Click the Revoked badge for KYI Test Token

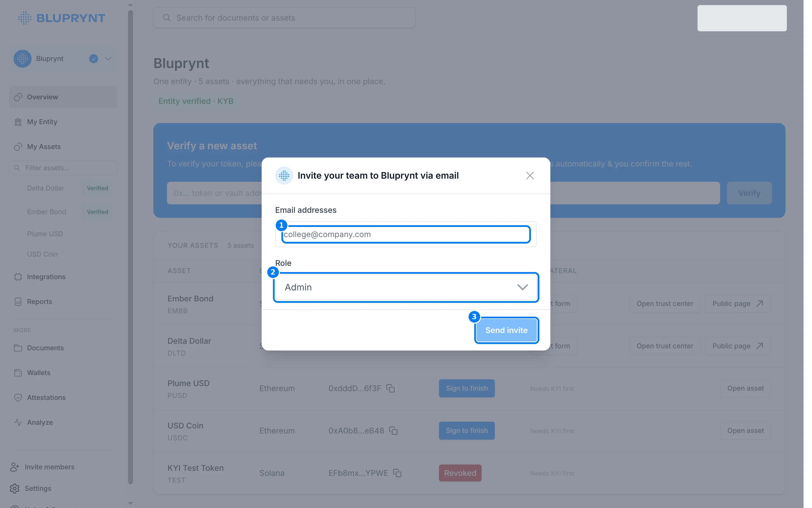(x=460, y=473)
